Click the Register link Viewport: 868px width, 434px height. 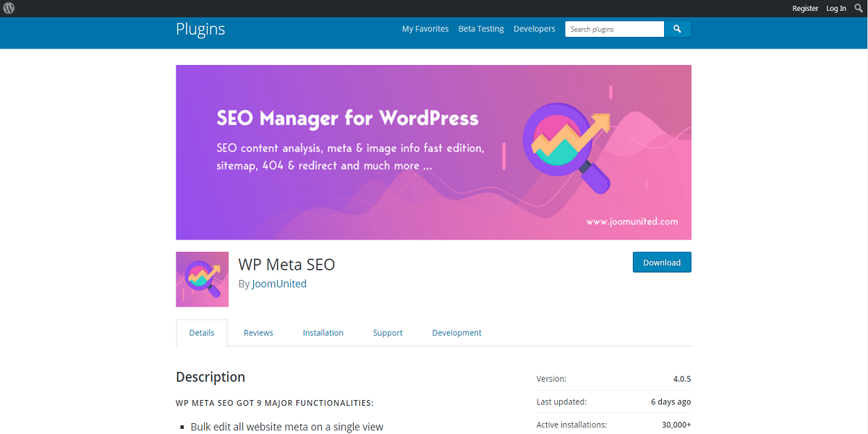(805, 9)
